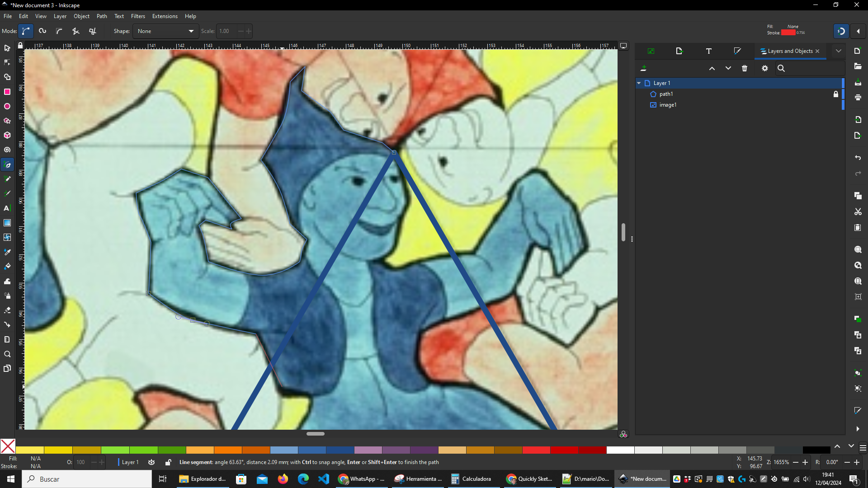Select the Ellipse tool
868x488 pixels.
(7, 106)
